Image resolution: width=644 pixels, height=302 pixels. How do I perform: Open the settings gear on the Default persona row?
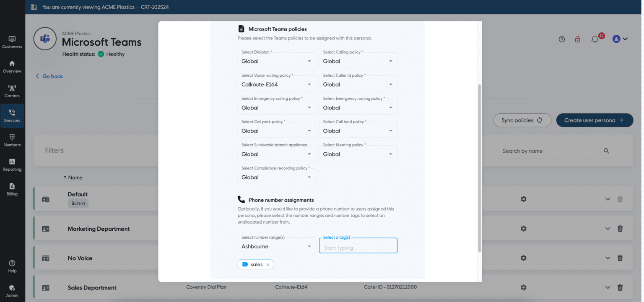tap(523, 199)
